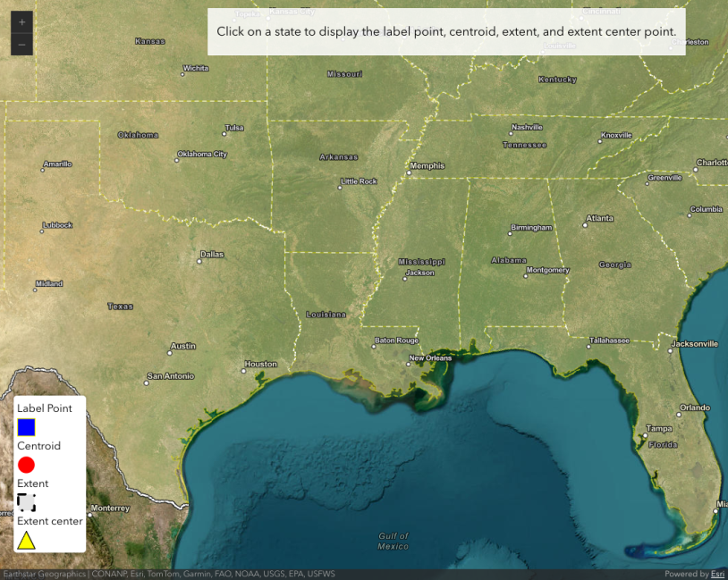The height and width of the screenshot is (580, 728).
Task: Click the Earthstar Geographics attribution text
Action: (43, 574)
